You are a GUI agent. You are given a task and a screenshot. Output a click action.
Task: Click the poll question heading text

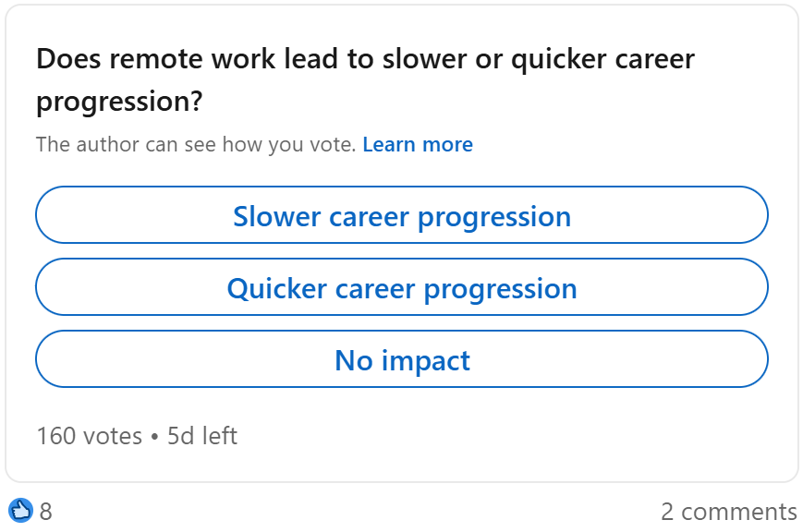365,79
